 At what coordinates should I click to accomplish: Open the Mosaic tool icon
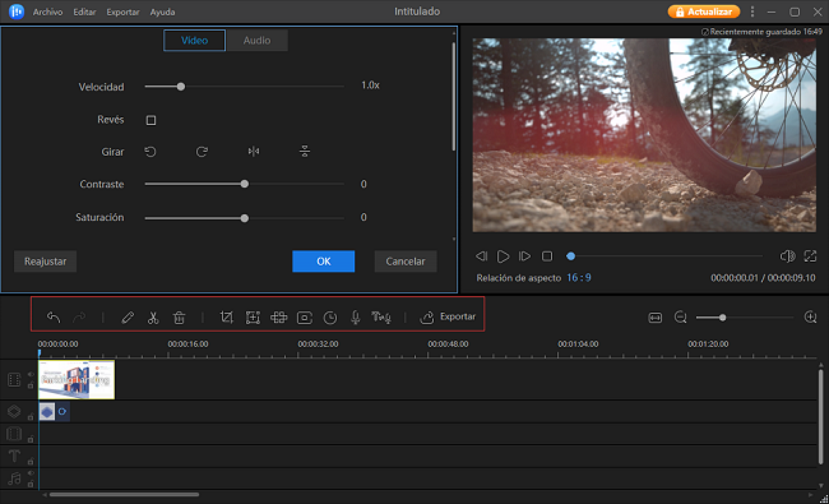(279, 318)
